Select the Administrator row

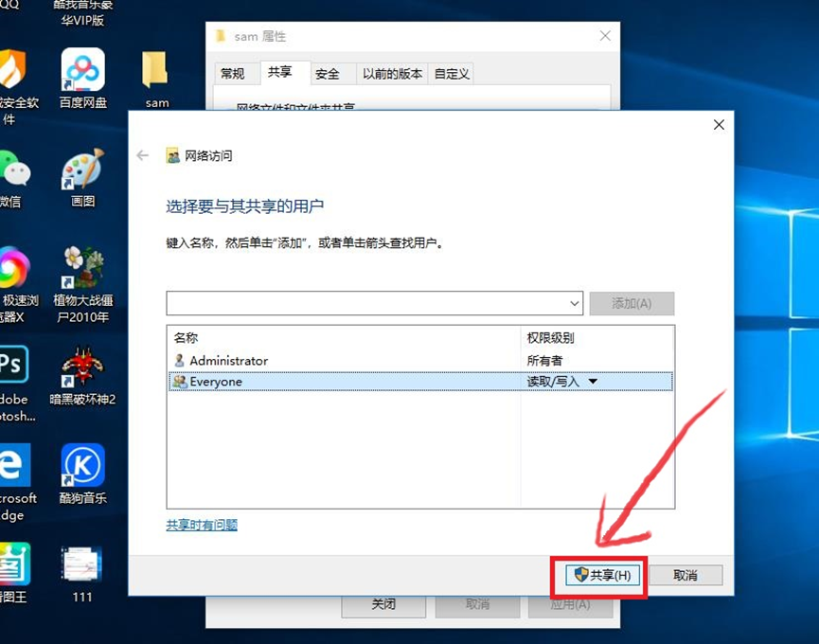[420, 361]
